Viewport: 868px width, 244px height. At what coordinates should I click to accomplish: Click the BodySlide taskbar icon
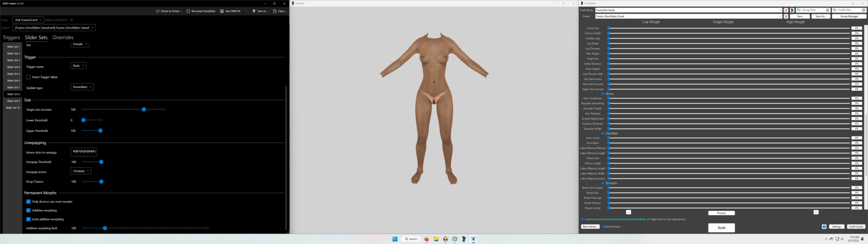tap(464, 239)
